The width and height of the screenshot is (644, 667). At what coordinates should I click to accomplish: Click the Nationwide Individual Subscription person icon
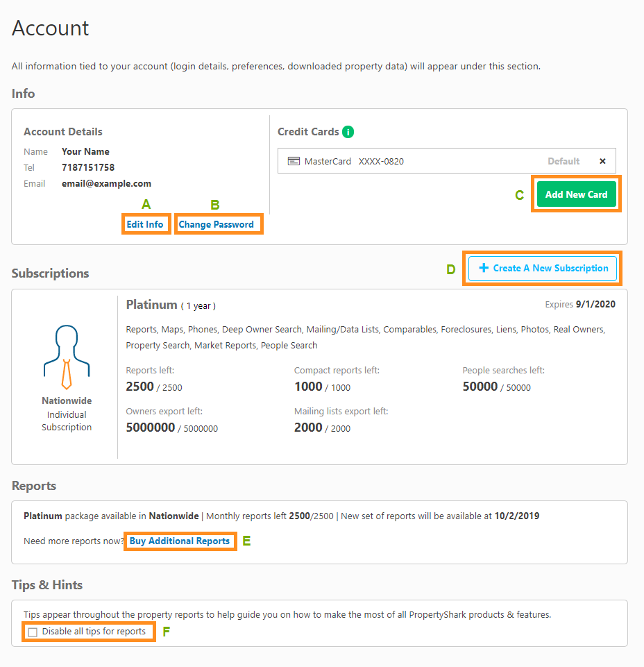click(67, 357)
